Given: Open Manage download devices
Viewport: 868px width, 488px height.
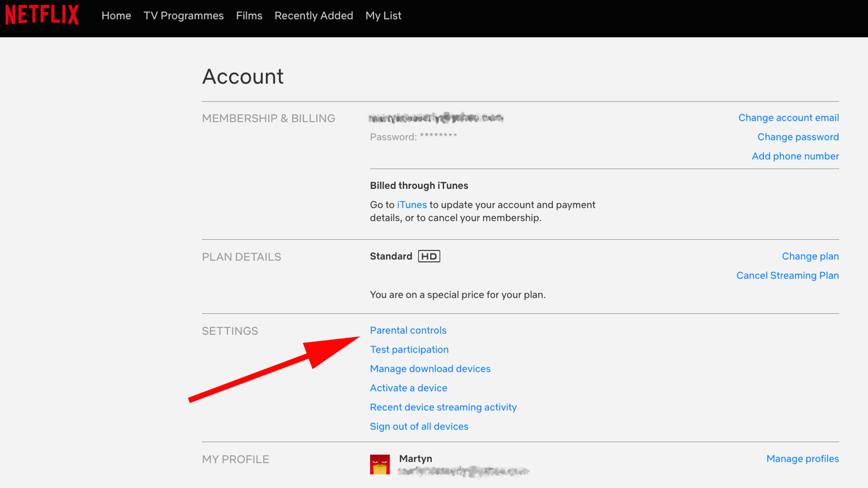Looking at the screenshot, I should pyautogui.click(x=430, y=369).
